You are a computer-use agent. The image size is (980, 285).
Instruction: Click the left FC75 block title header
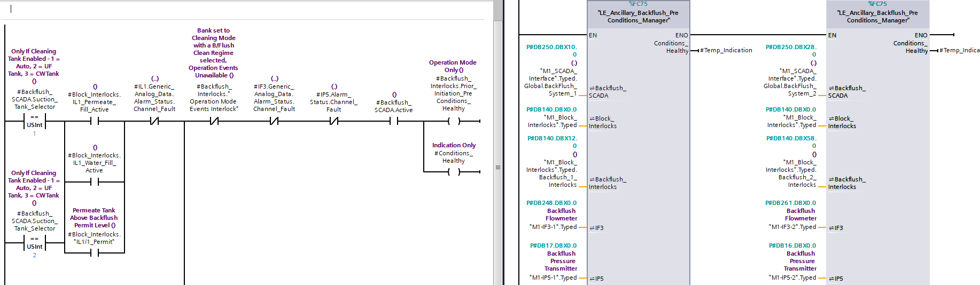pos(638,16)
